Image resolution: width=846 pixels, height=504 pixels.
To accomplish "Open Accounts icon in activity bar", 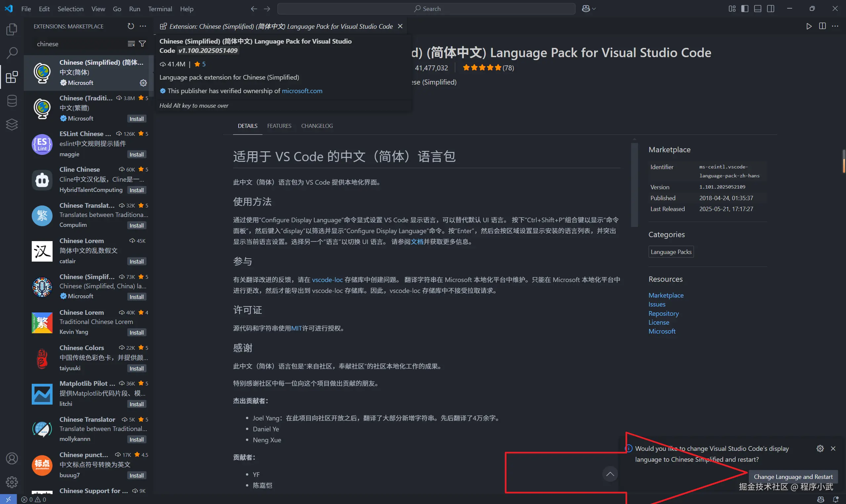I will [x=12, y=458].
